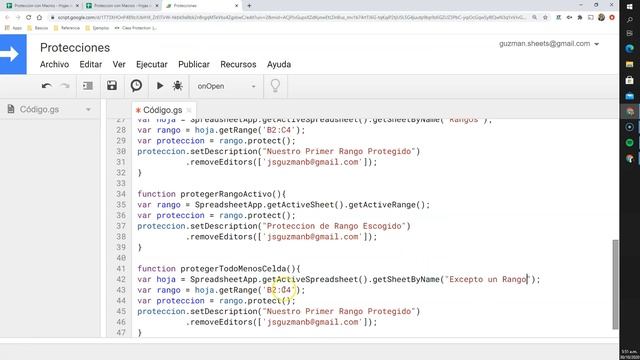Click the browser forward arrow
Viewport: 640px width, 360px height.
pyautogui.click(x=18, y=17)
